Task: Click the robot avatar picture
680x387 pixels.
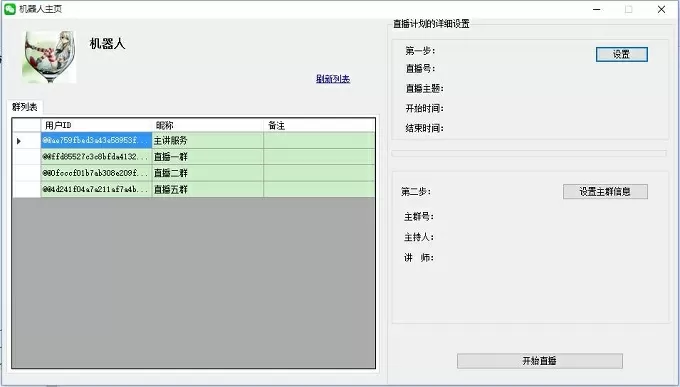Action: [x=49, y=56]
